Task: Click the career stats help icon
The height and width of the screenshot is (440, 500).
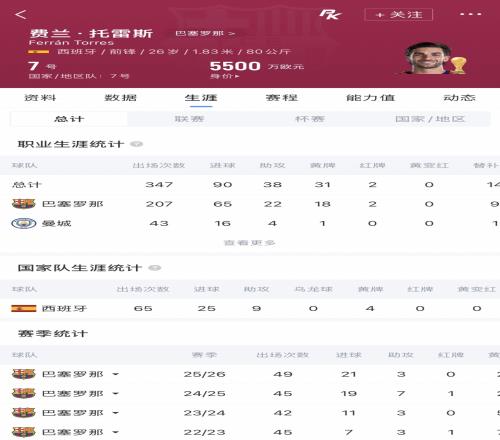Action: 136,144
